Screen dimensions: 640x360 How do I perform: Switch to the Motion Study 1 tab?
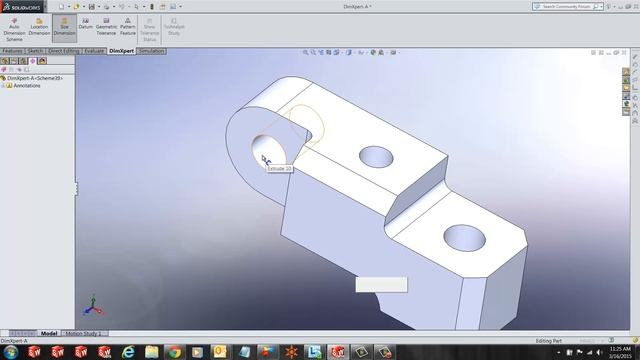[84, 333]
